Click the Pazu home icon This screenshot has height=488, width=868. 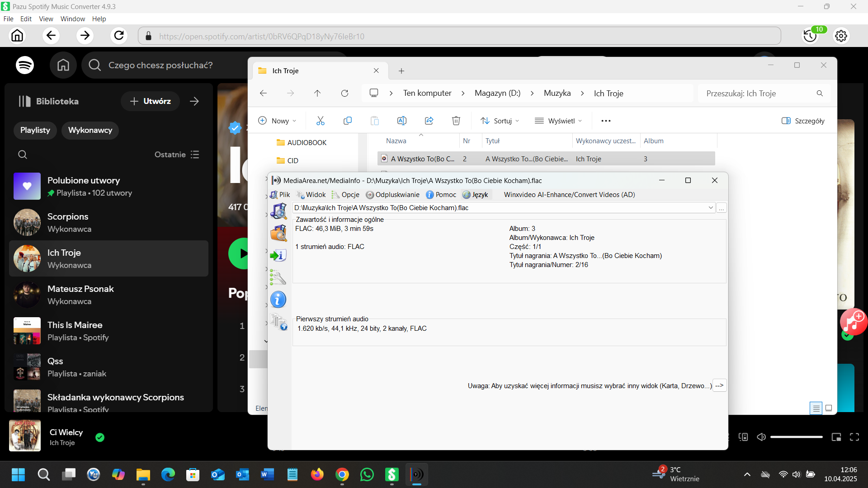pos(17,36)
